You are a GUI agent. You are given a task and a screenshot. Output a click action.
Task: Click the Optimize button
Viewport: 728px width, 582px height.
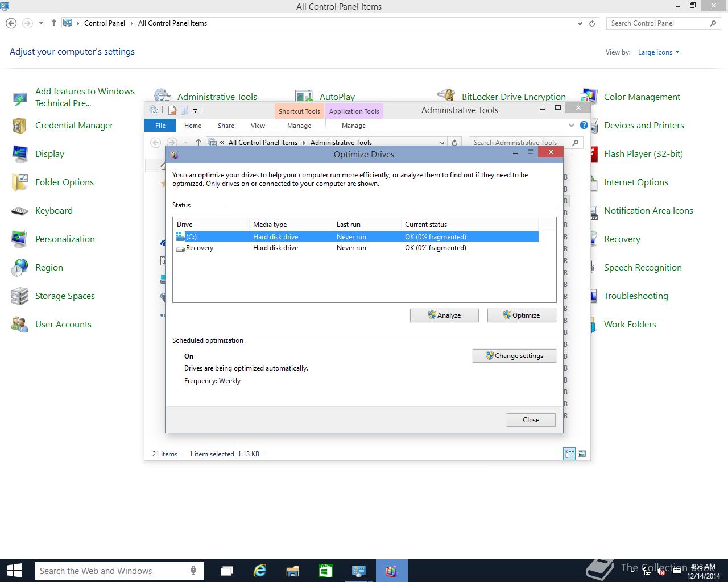pyautogui.click(x=522, y=315)
